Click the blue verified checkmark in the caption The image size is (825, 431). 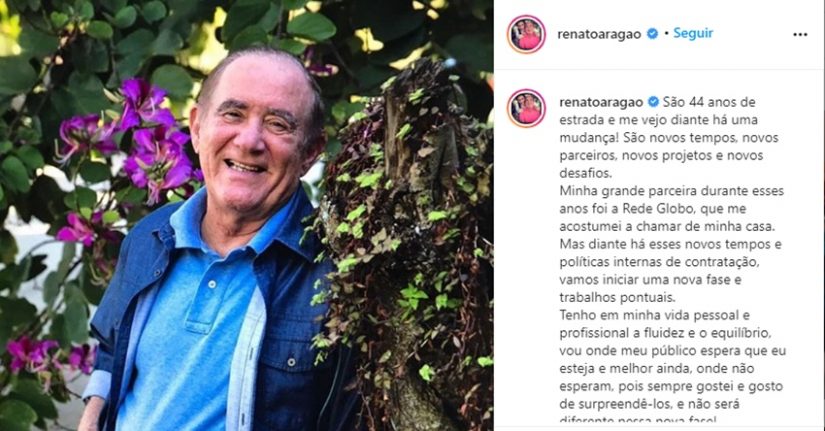tap(653, 102)
